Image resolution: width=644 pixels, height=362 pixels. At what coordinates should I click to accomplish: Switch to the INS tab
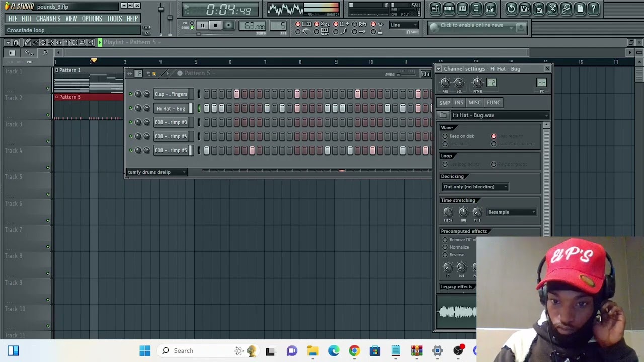coord(459,103)
